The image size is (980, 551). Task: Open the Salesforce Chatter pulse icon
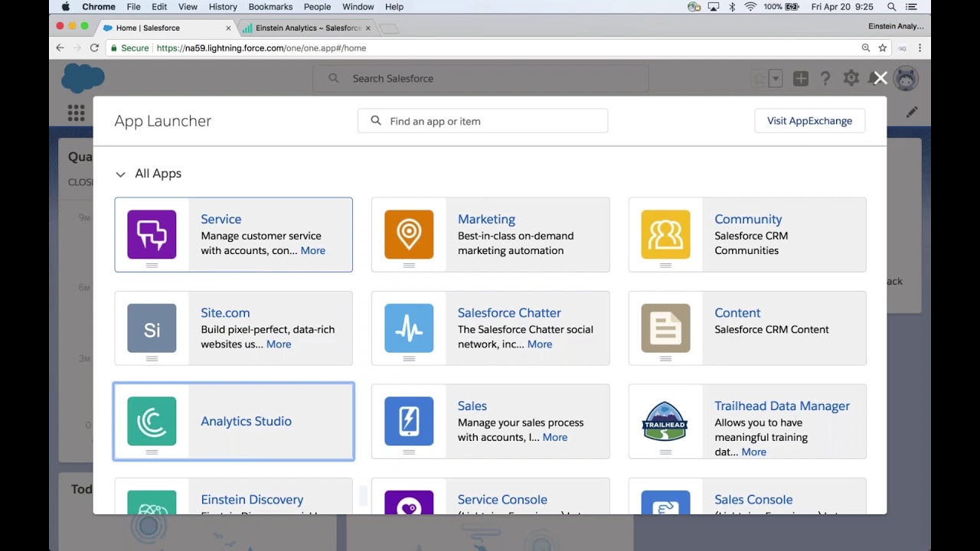(409, 328)
